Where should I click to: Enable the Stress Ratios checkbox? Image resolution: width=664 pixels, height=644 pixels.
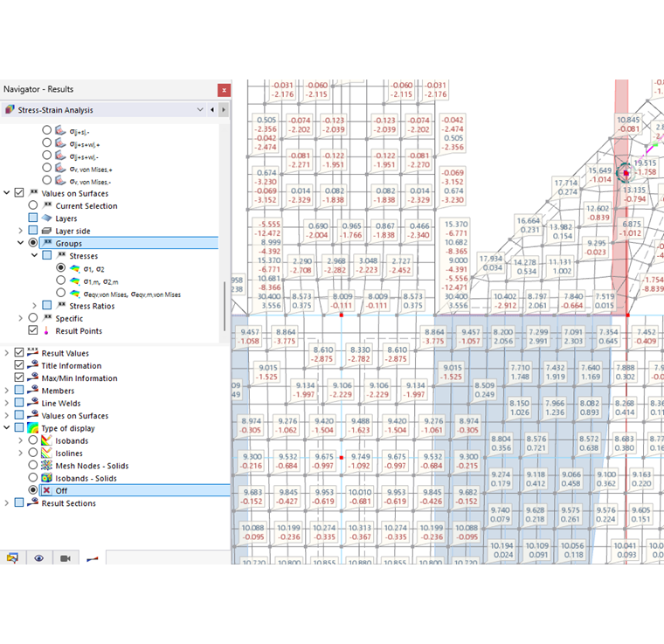47,305
